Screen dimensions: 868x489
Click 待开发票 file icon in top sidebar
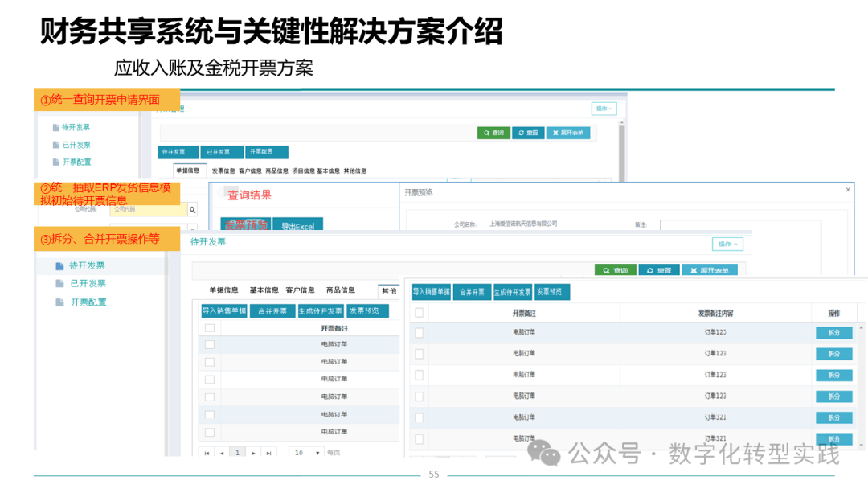pos(56,127)
